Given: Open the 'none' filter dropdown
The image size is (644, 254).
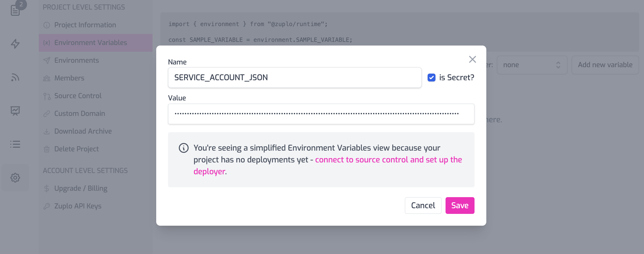Looking at the screenshot, I should [x=532, y=65].
